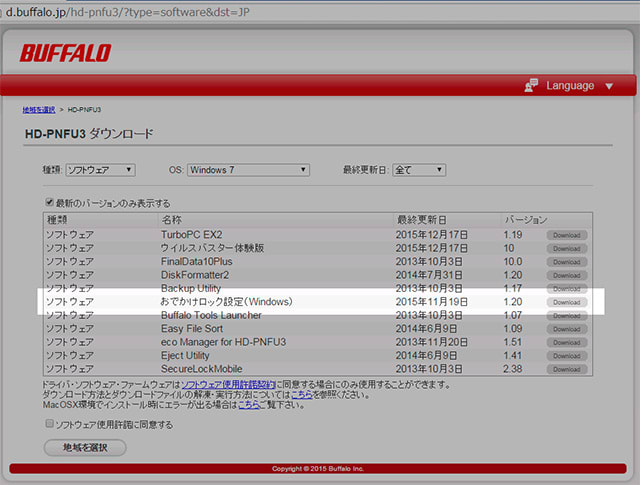Download DiskFormatter2

[x=567, y=276]
